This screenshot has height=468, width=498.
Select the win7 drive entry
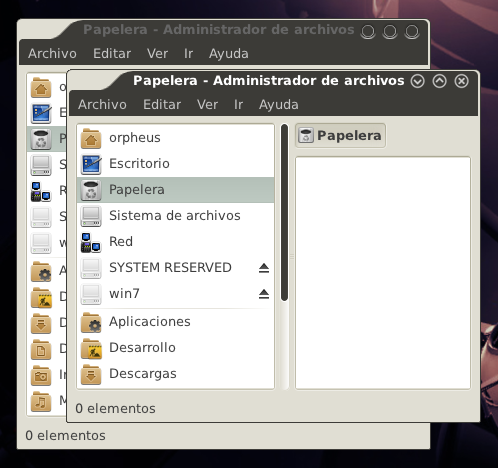point(176,294)
